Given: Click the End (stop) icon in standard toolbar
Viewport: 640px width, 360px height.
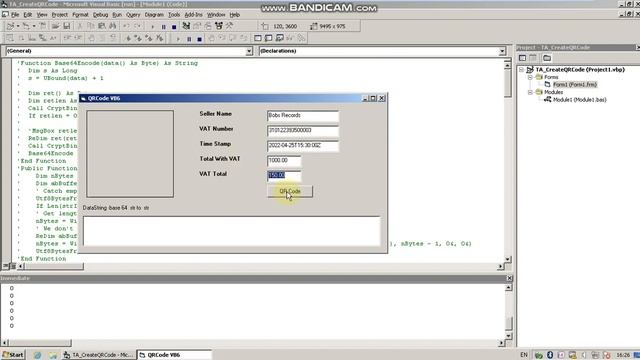Looking at the screenshot, I should pos(174,27).
